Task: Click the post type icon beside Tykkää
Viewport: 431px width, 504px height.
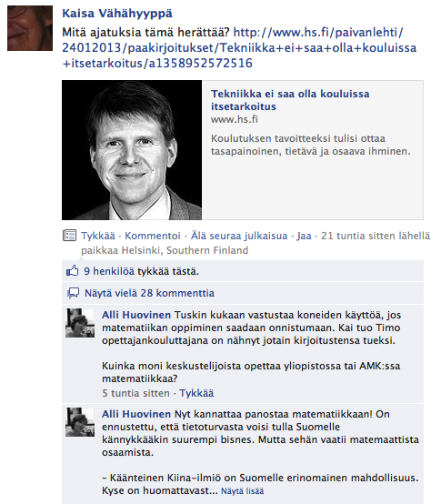Action: tap(69, 236)
